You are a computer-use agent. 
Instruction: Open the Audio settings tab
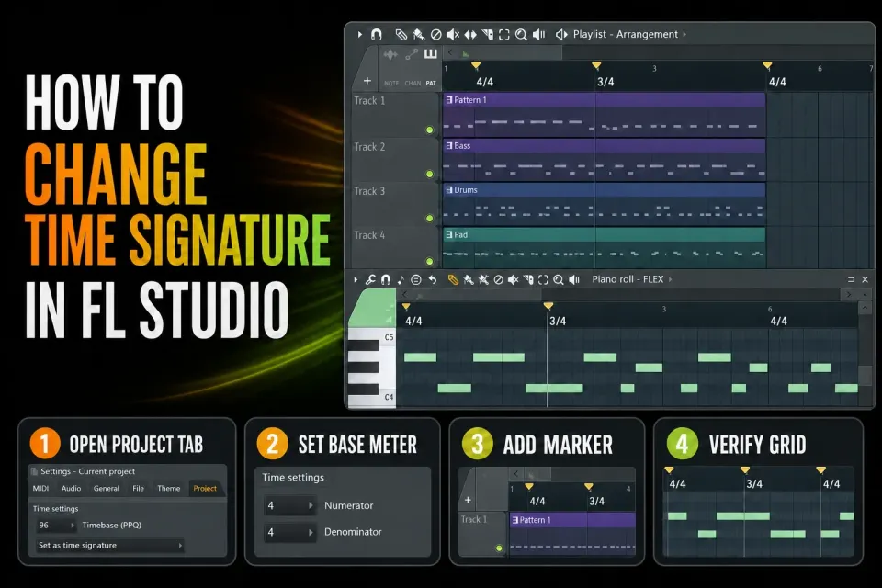[x=71, y=489]
